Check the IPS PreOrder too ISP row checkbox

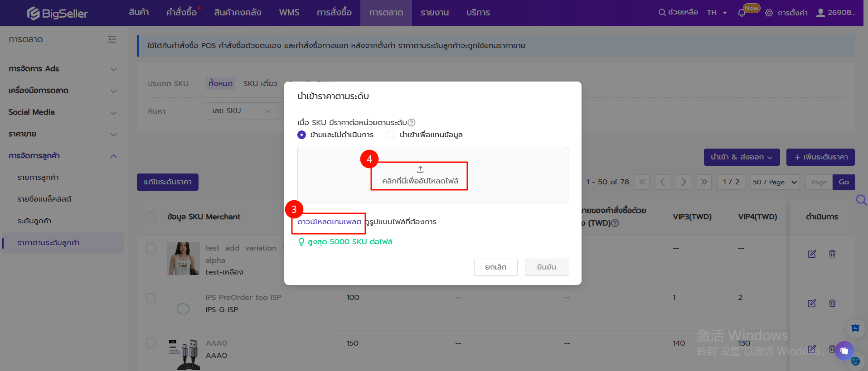point(151,298)
